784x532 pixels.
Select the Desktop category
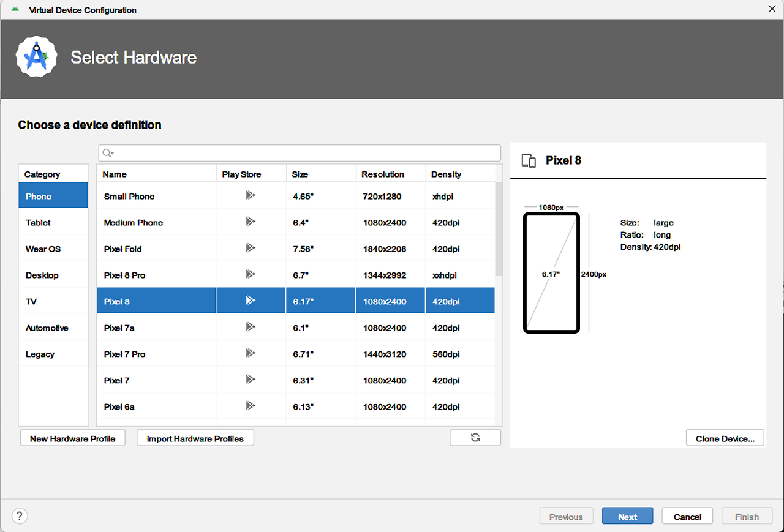(53, 275)
